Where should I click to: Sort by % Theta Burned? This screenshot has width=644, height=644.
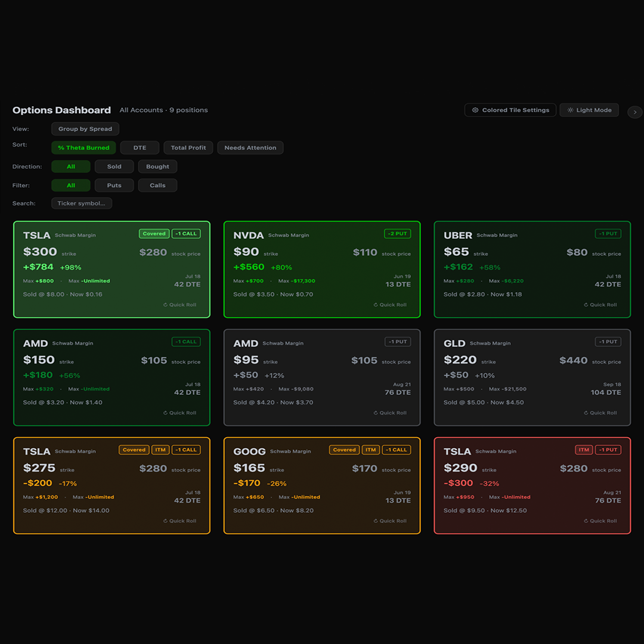click(x=83, y=148)
